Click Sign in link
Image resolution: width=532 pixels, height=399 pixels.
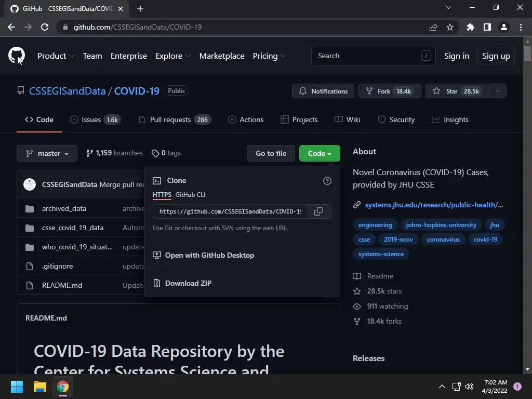457,56
